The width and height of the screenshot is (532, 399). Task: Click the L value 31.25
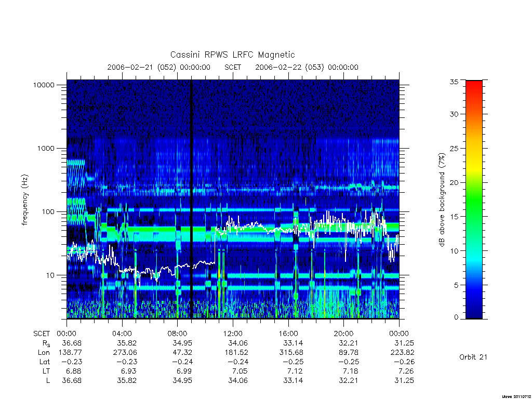click(x=404, y=381)
